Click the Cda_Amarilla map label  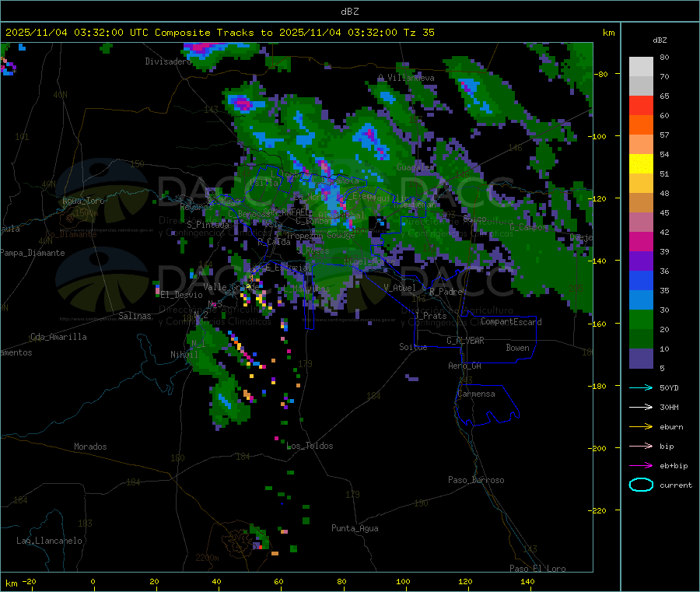[58, 337]
